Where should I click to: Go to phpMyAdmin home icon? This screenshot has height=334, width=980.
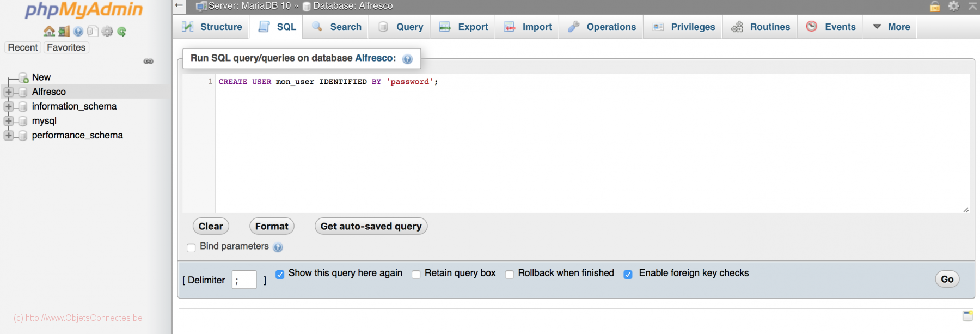(x=49, y=31)
